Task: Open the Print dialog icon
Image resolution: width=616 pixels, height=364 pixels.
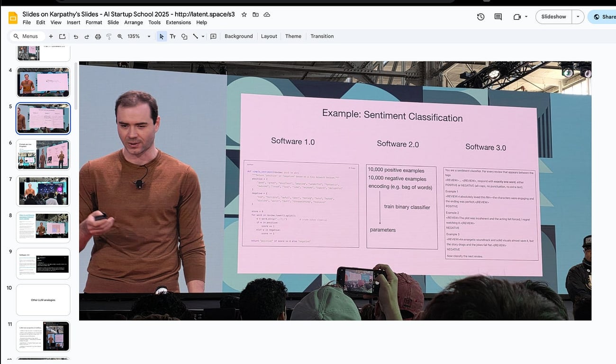Action: click(98, 36)
